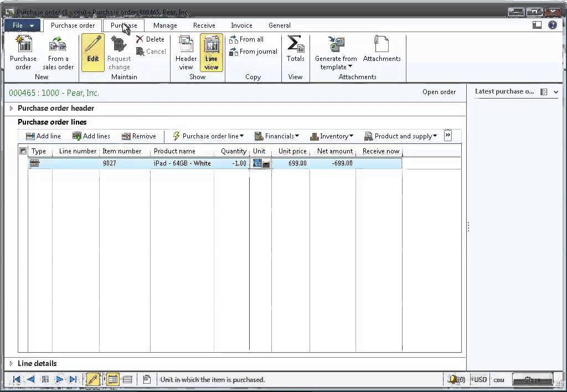Expand Latest purchase orders pane chevron

tap(556, 92)
